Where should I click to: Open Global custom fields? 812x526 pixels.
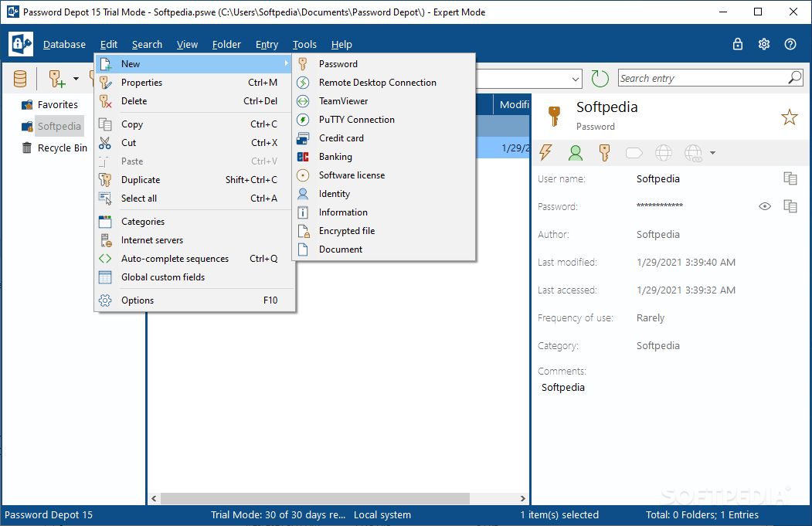click(194, 277)
